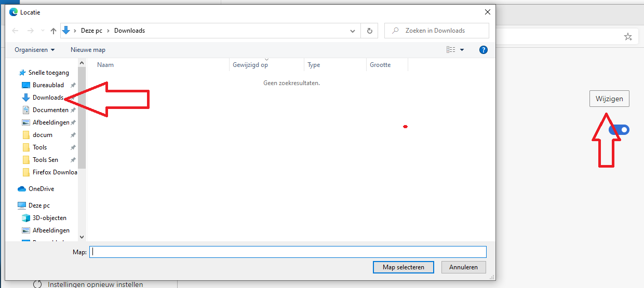Open view options dropdown arrow
Viewport: 644px width, 288px height.
pyautogui.click(x=462, y=50)
